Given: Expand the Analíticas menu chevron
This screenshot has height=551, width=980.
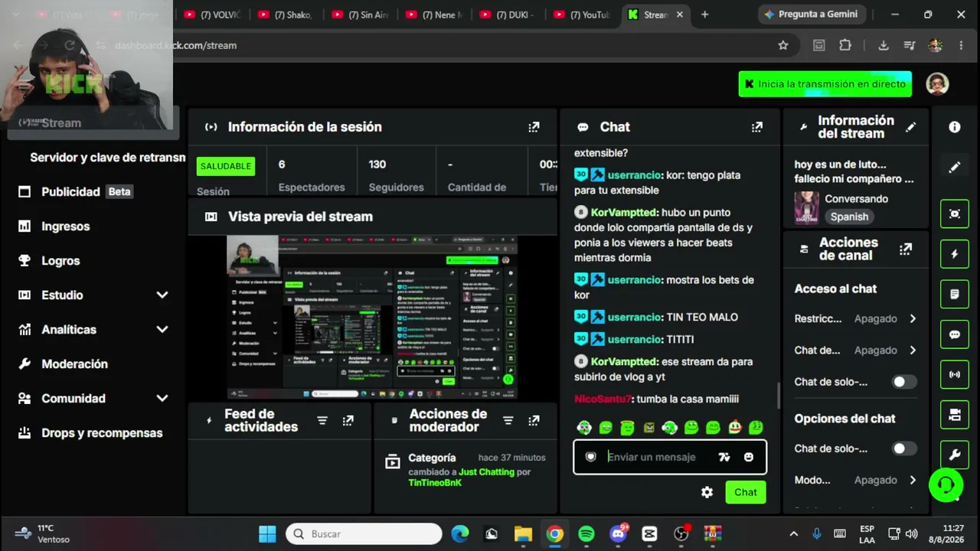Looking at the screenshot, I should (x=162, y=329).
